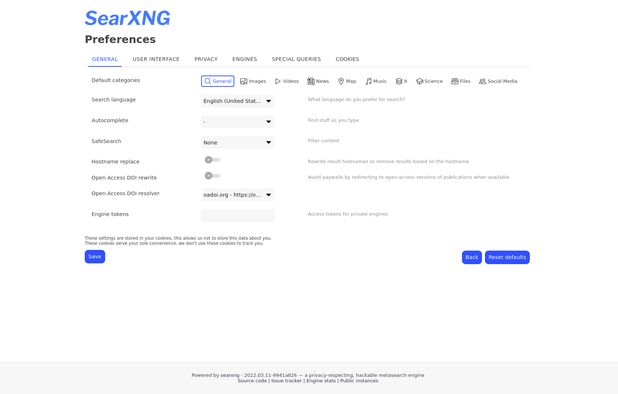Pick the Videos play-triangle icon
Viewport: 618px width, 394px height.
coord(278,81)
